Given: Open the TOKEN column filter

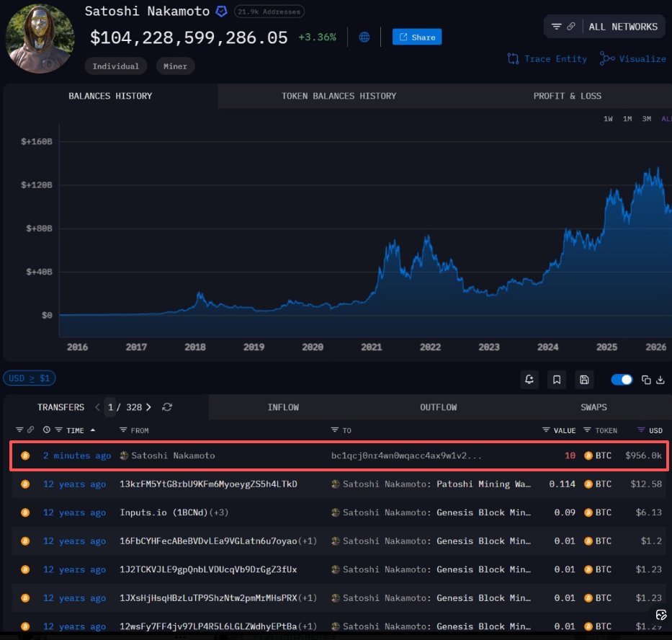Looking at the screenshot, I should (587, 430).
